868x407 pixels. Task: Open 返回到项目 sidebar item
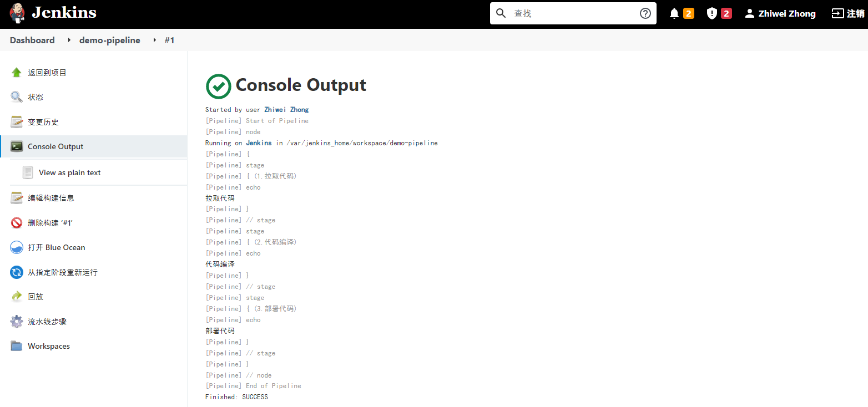(47, 73)
